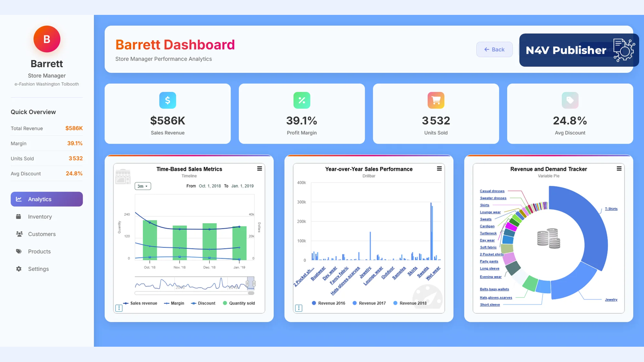Open the options button below drillbar chart
Screen dimensions: 644x362
(x=299, y=308)
